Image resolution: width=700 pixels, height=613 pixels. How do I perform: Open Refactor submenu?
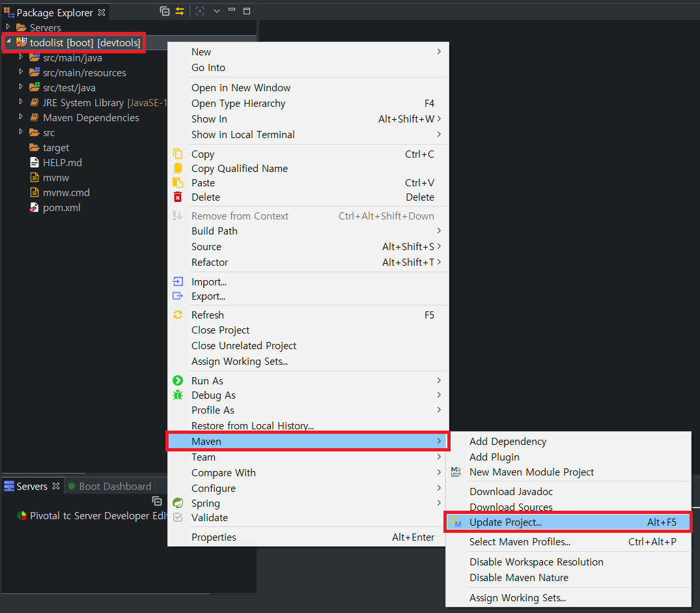click(308, 262)
